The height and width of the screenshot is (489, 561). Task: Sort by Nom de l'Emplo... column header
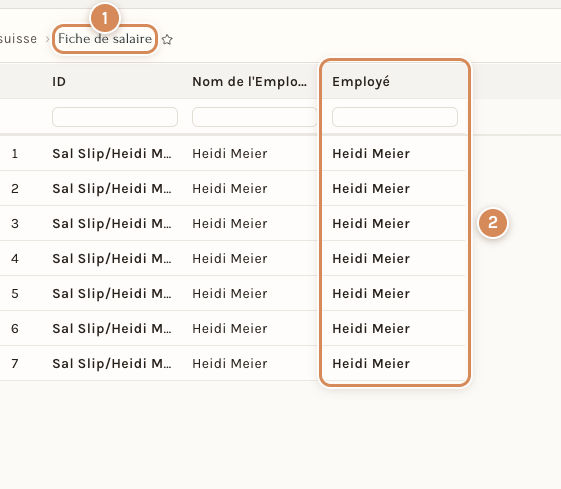click(x=249, y=82)
